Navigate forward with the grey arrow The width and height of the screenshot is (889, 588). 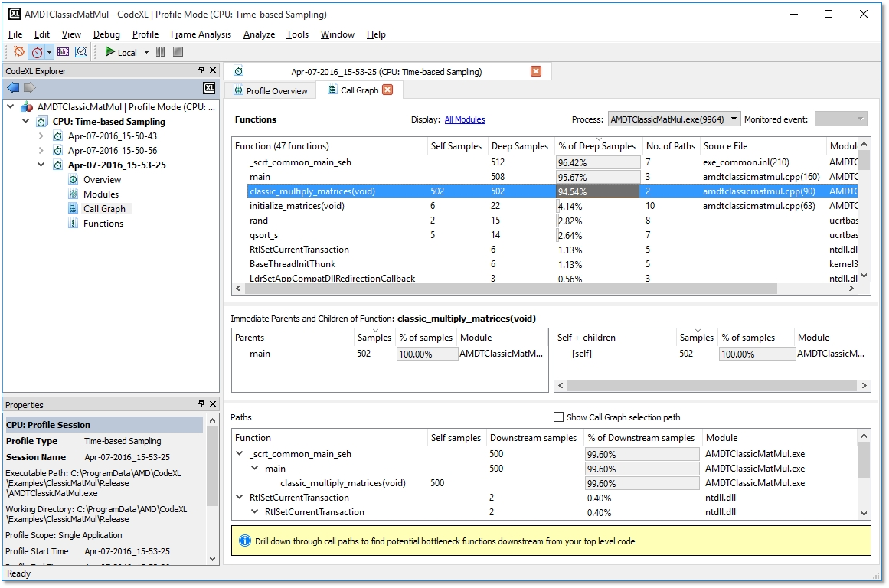pyautogui.click(x=30, y=88)
